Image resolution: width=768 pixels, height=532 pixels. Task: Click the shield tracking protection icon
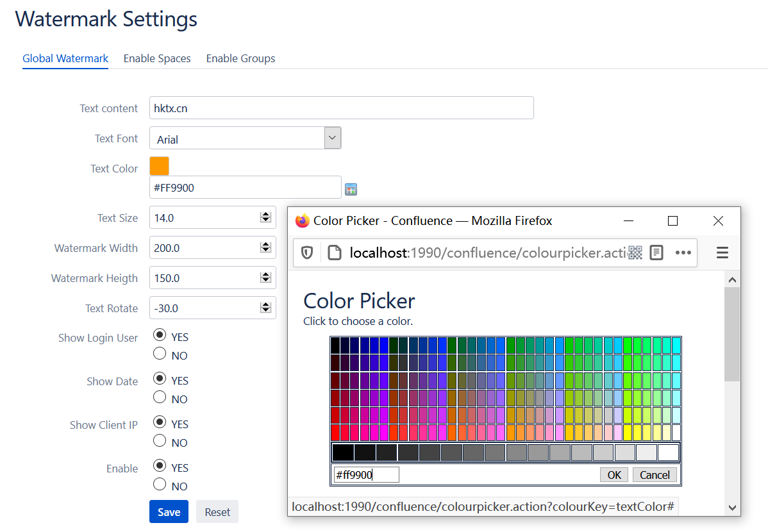(x=307, y=253)
